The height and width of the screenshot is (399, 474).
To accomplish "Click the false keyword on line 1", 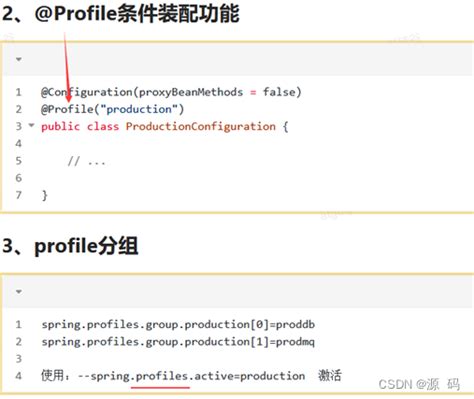I will (x=279, y=92).
